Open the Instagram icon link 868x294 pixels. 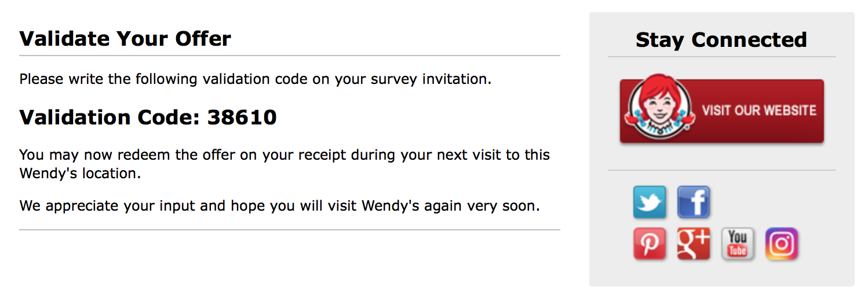coord(782,244)
